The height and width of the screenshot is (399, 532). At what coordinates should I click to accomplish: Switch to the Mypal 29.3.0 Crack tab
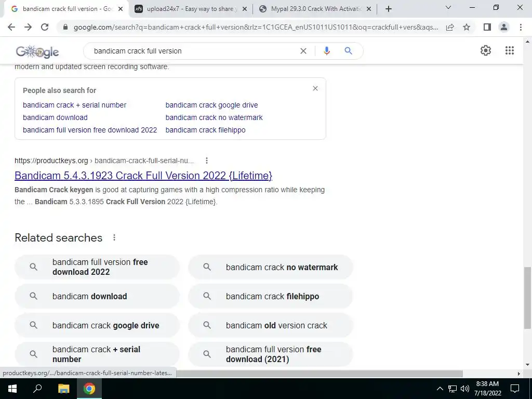(315, 9)
